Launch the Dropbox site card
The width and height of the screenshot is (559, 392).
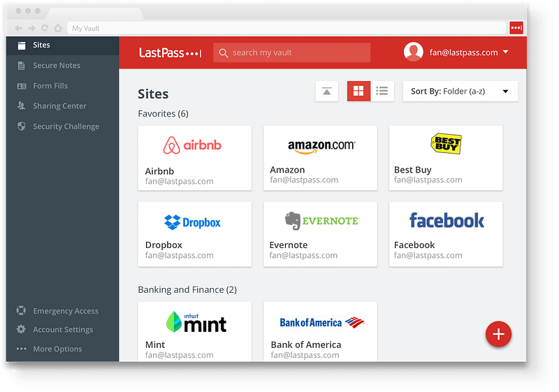[195, 234]
